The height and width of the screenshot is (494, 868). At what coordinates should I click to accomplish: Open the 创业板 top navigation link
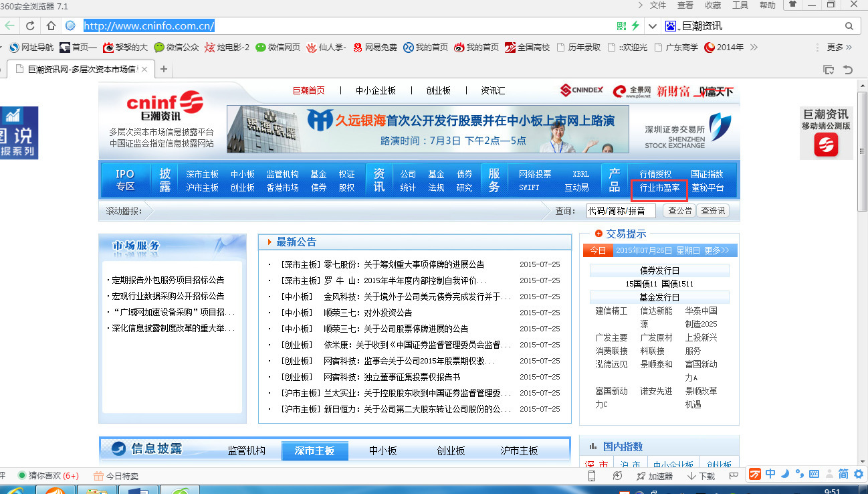pos(439,90)
